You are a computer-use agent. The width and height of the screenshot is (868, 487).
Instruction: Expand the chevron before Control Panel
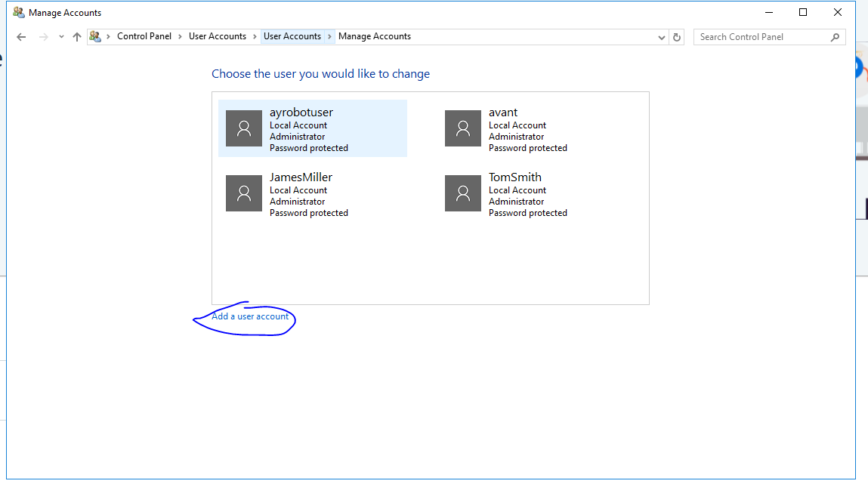pos(109,36)
